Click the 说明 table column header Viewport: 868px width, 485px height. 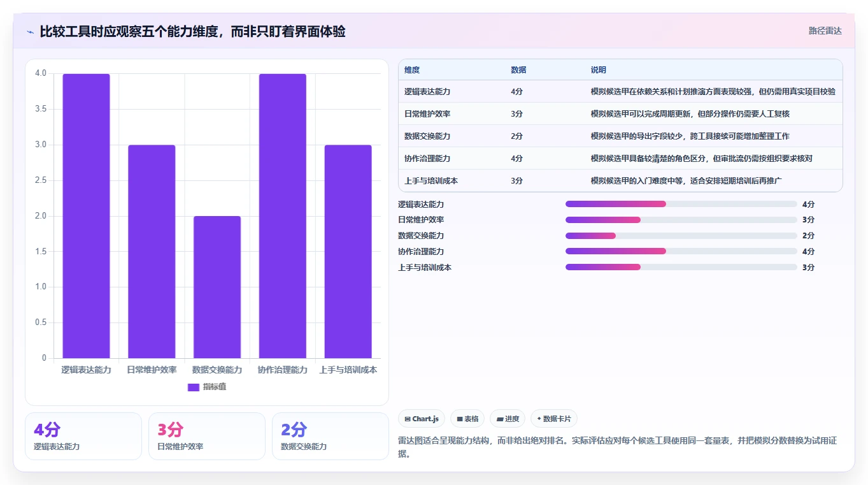(x=599, y=70)
